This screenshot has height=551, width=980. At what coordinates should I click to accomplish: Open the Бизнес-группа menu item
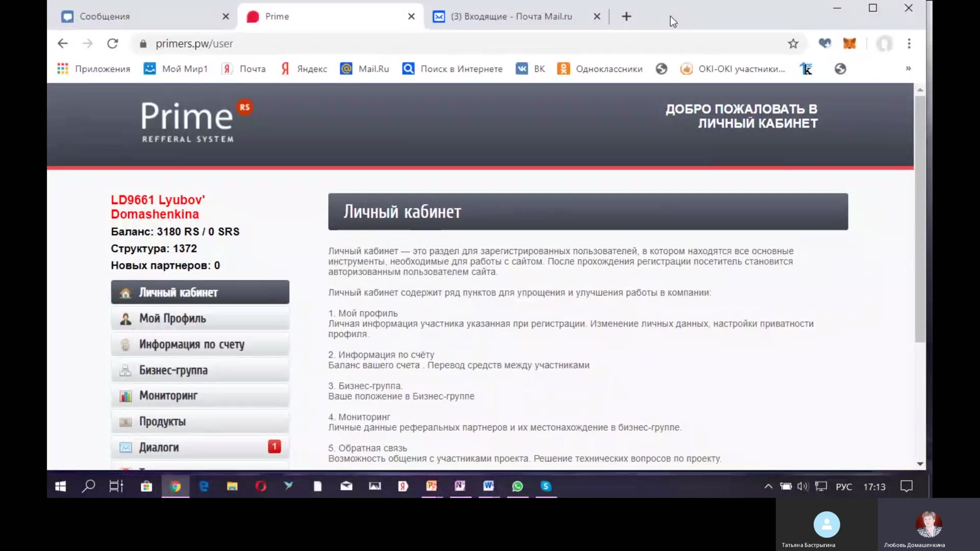tap(200, 370)
